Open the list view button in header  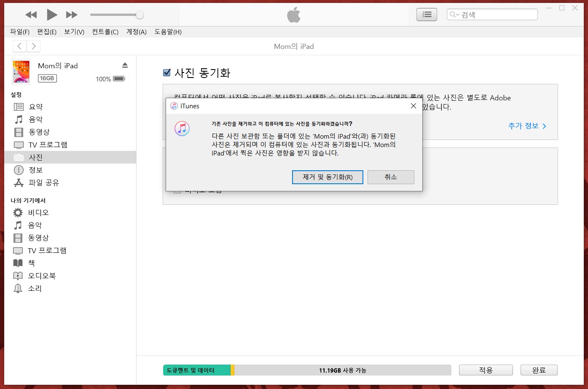427,14
